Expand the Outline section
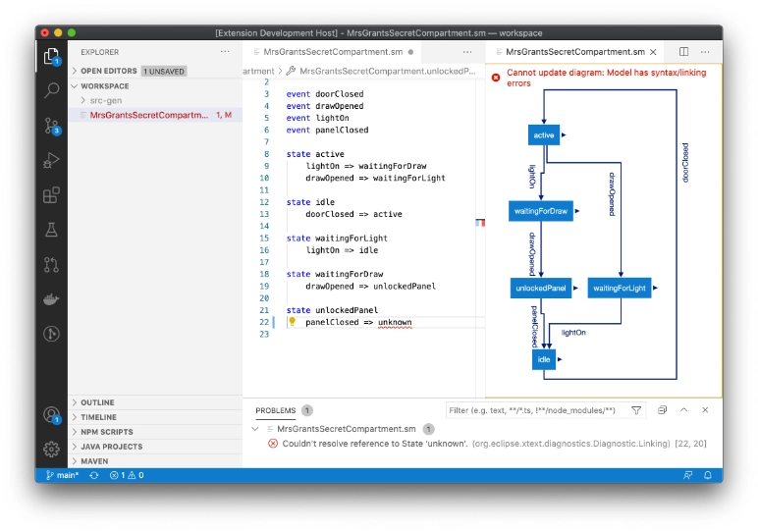 (155, 402)
